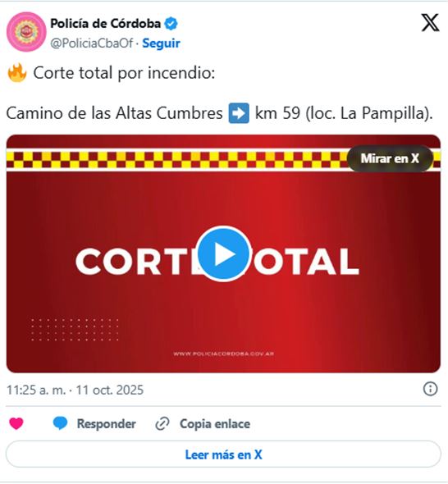Open the Policía de Córdoba name link
The width and height of the screenshot is (448, 484).
[105, 24]
